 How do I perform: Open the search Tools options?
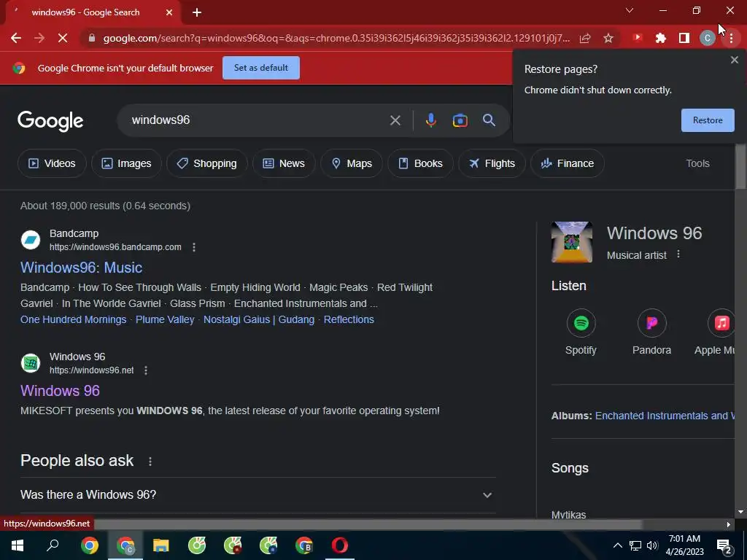click(697, 163)
